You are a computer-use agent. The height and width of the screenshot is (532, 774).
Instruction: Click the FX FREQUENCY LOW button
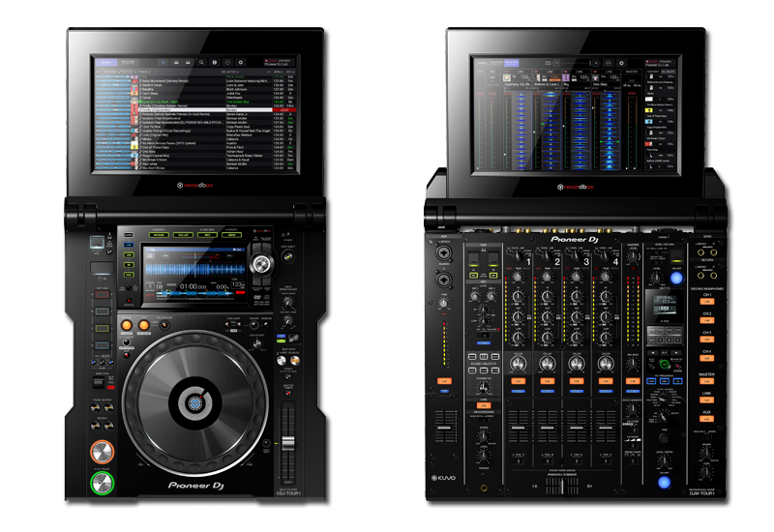coord(652,381)
